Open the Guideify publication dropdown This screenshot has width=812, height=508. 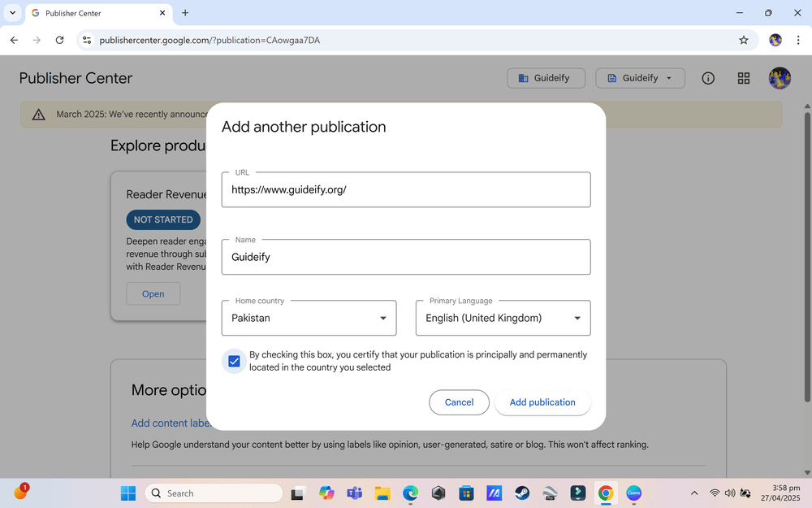tap(640, 78)
